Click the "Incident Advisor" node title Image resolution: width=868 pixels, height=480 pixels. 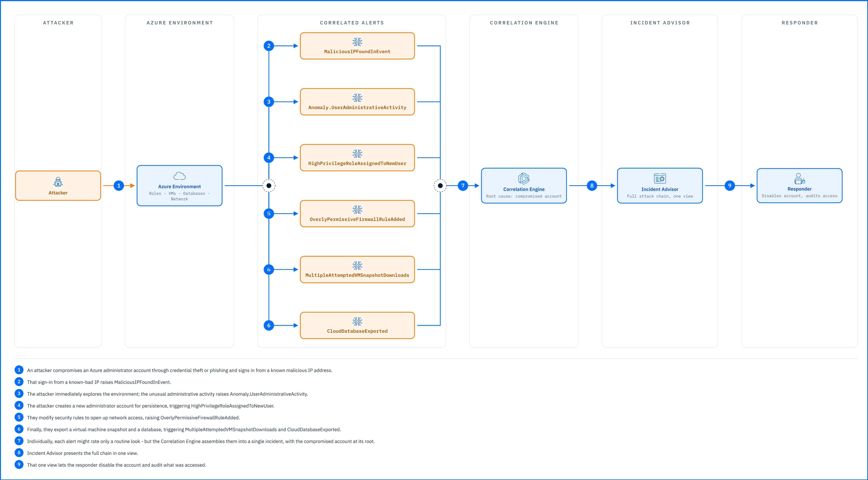tap(660, 190)
